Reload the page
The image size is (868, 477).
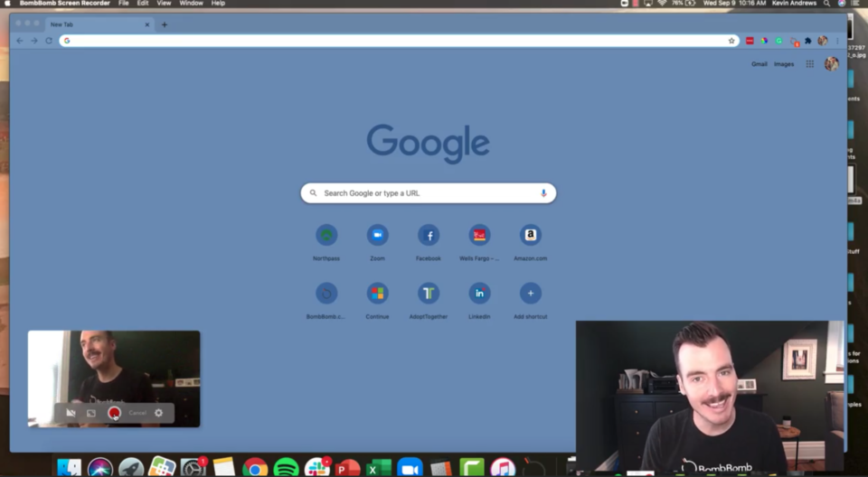point(49,41)
